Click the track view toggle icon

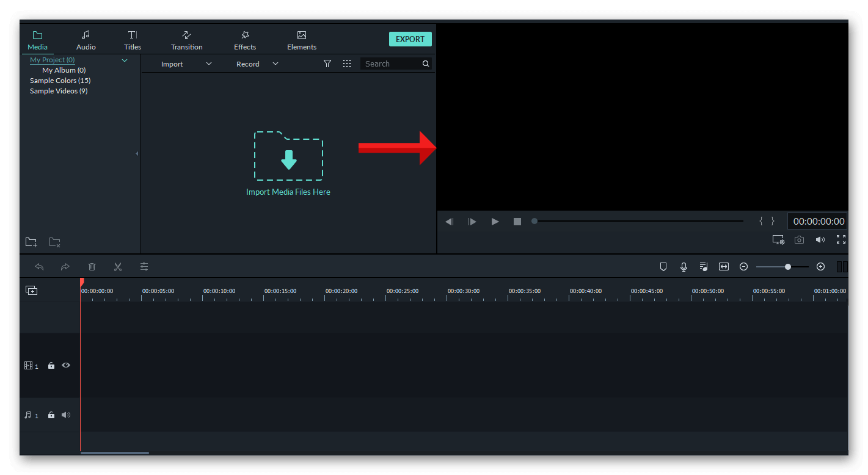(x=842, y=267)
